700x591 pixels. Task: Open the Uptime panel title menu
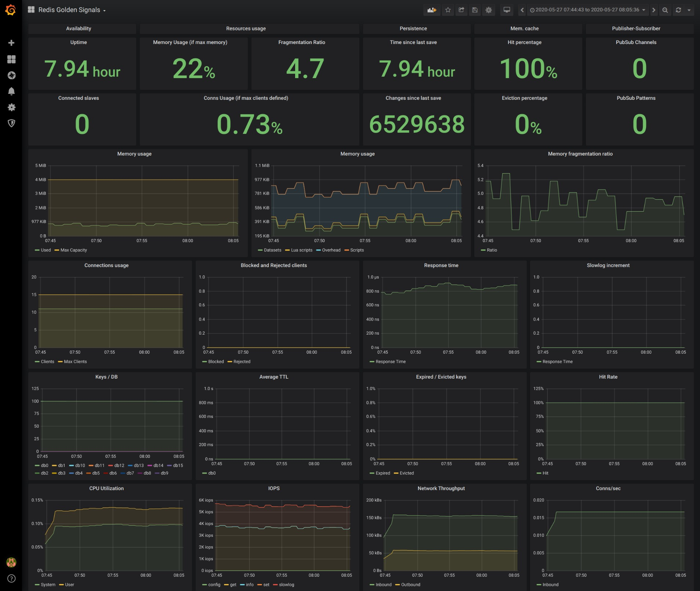point(79,42)
